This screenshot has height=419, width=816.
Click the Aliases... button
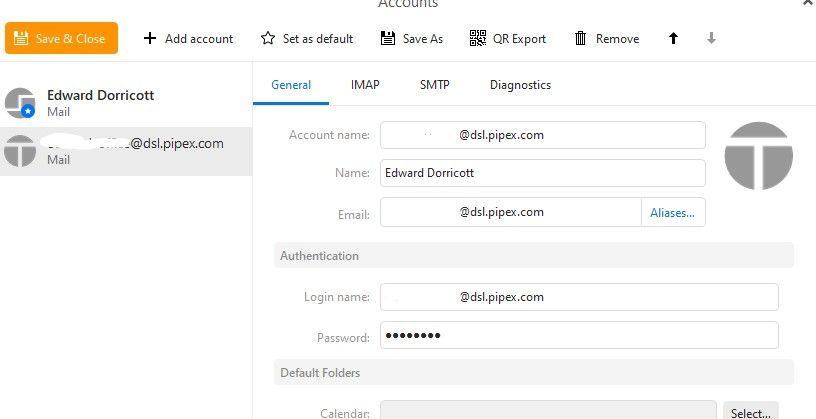point(672,212)
